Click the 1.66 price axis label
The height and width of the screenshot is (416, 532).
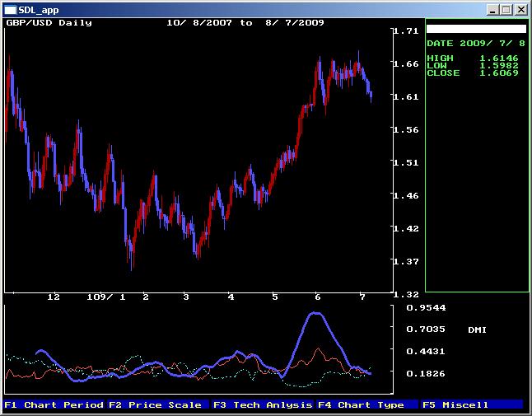406,63
